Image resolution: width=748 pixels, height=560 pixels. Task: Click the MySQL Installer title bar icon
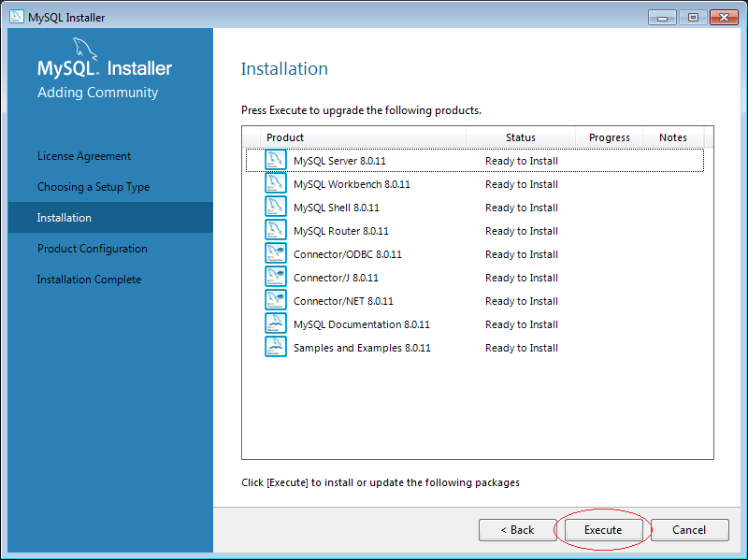tap(16, 17)
